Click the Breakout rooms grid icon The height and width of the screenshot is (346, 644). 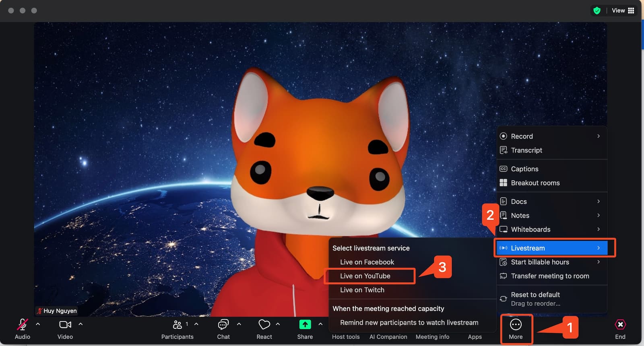(503, 183)
